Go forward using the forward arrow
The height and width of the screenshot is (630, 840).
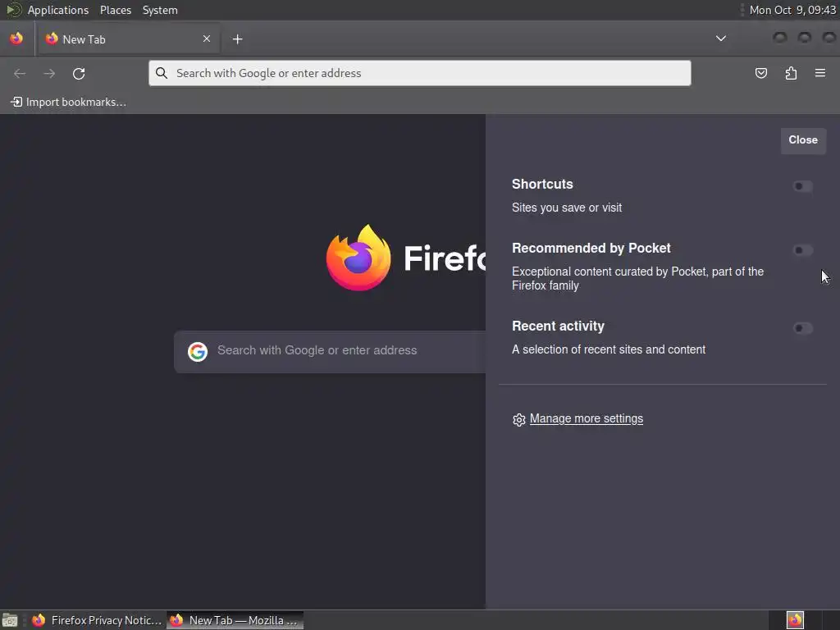click(49, 73)
